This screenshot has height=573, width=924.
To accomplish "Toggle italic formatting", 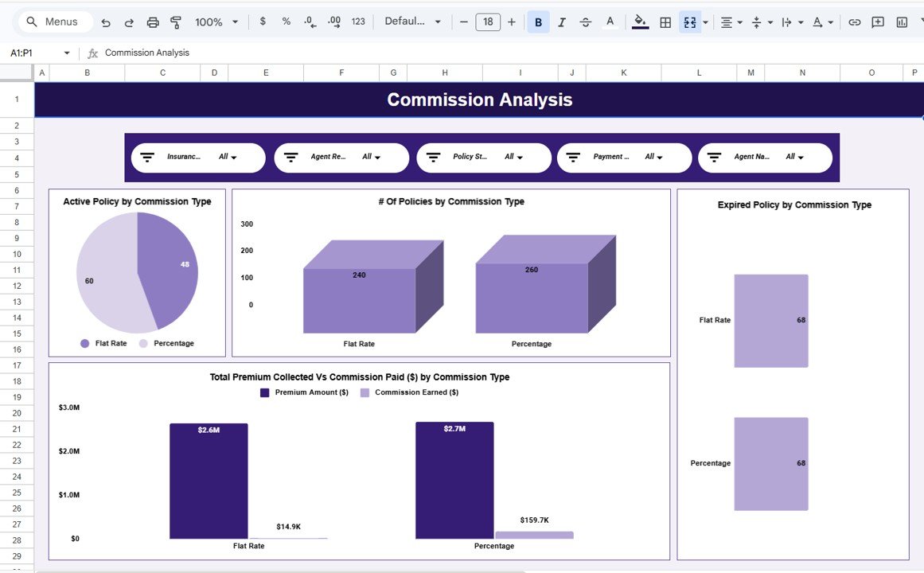I will click(x=561, y=21).
